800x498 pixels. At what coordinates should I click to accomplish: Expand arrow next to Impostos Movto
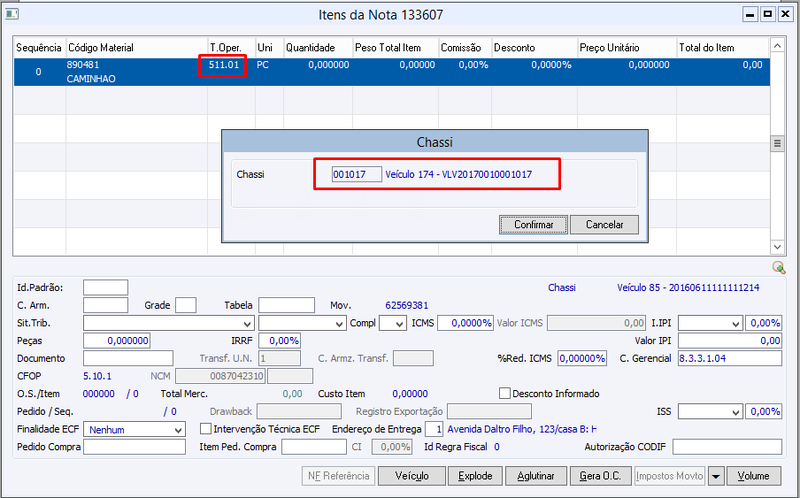(716, 476)
